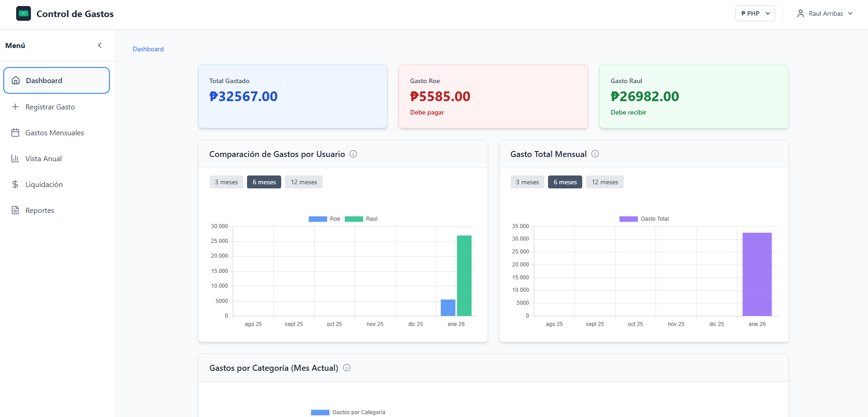This screenshot has height=417, width=868.
Task: Click Raul's green ene 26 bar
Action: [x=464, y=276]
